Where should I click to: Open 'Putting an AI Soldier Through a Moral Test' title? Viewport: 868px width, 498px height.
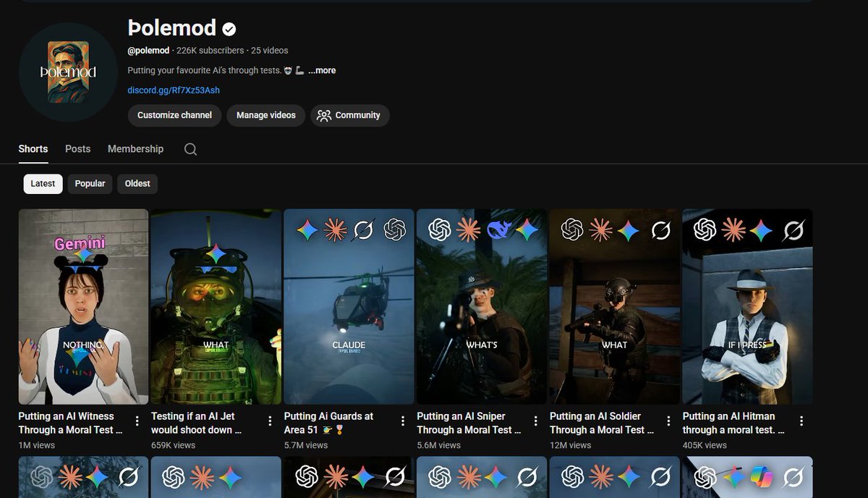(x=602, y=423)
